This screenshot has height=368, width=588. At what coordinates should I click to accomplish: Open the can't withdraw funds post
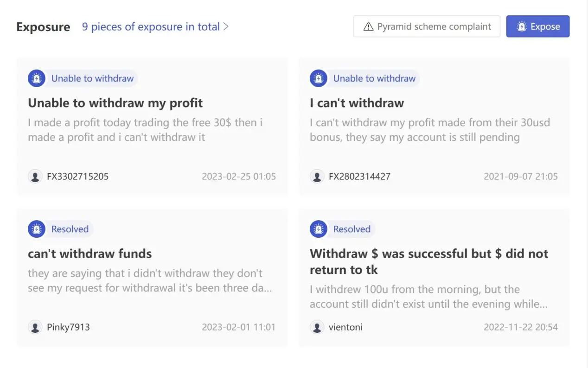(90, 254)
